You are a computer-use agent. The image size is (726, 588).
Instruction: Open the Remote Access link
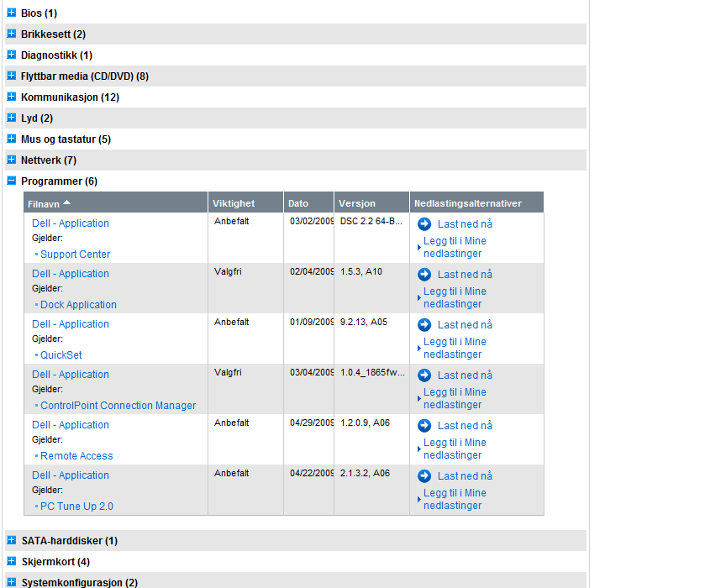[x=76, y=456]
